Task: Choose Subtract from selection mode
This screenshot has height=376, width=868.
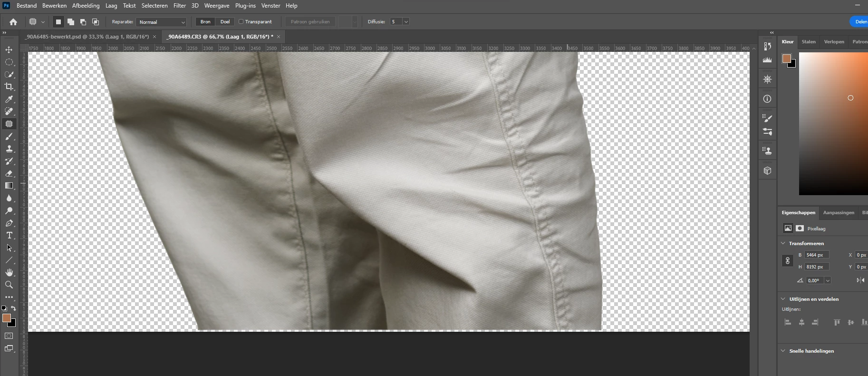Action: point(83,22)
